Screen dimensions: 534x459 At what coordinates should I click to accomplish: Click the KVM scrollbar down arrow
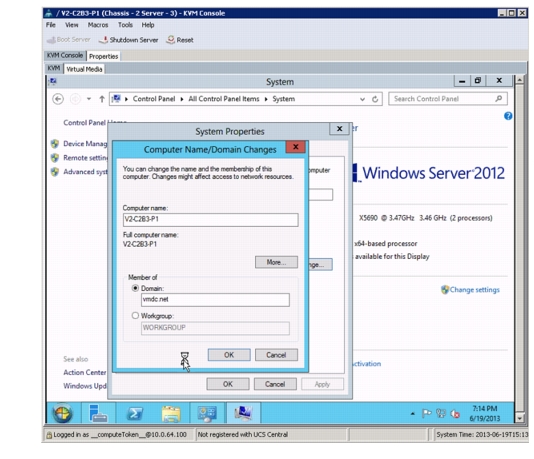tap(519, 418)
